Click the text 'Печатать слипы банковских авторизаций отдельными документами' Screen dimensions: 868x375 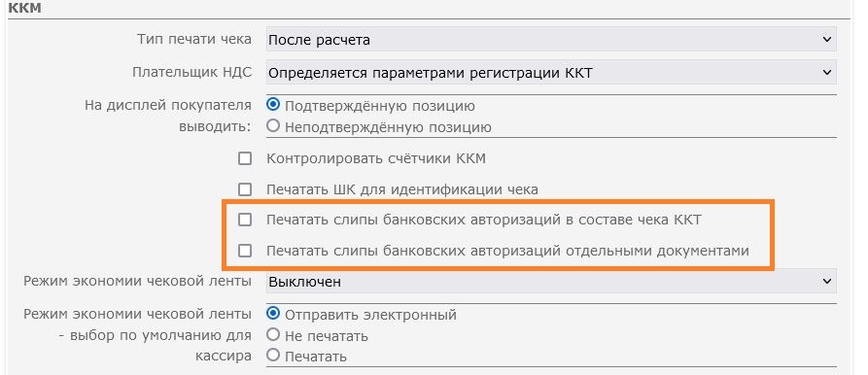coord(507,251)
